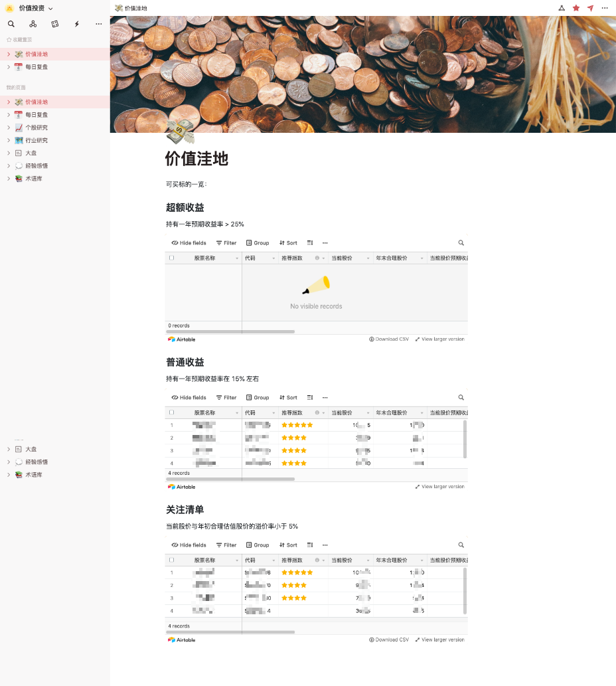Share the page via the paper plane icon

tap(591, 7)
